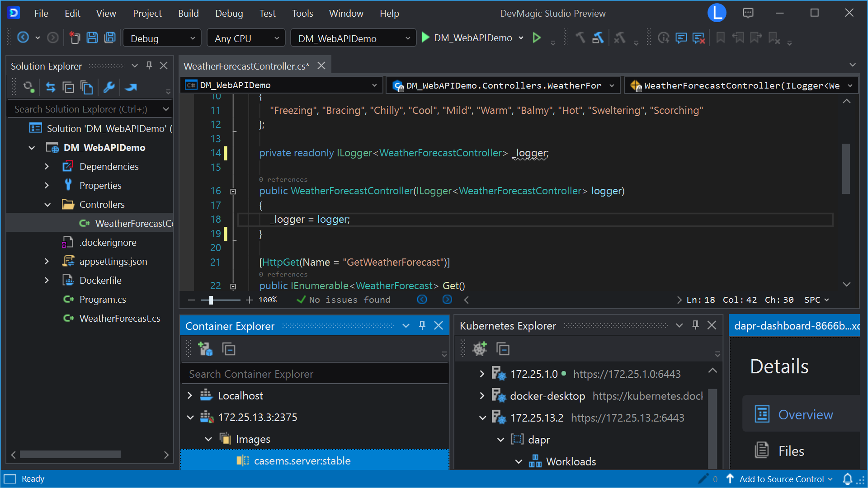
Task: Click the Save All icon
Action: pyautogui.click(x=110, y=38)
